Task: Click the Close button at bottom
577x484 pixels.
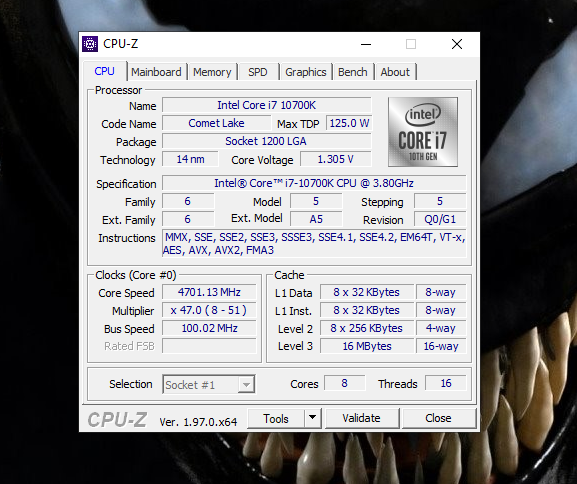Action: point(438,418)
